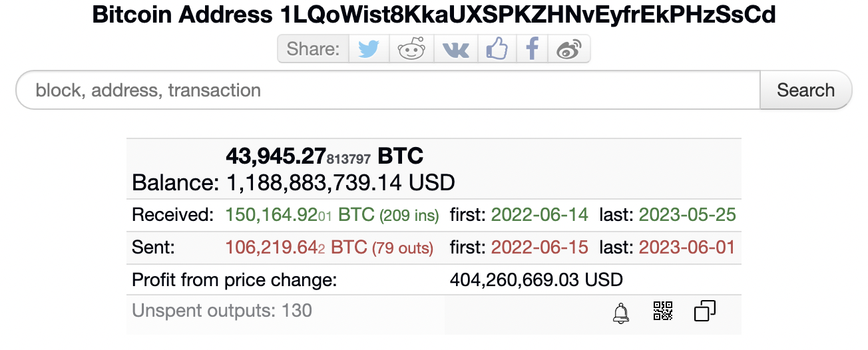Click the VK share icon
868x350 pixels.
(x=455, y=49)
